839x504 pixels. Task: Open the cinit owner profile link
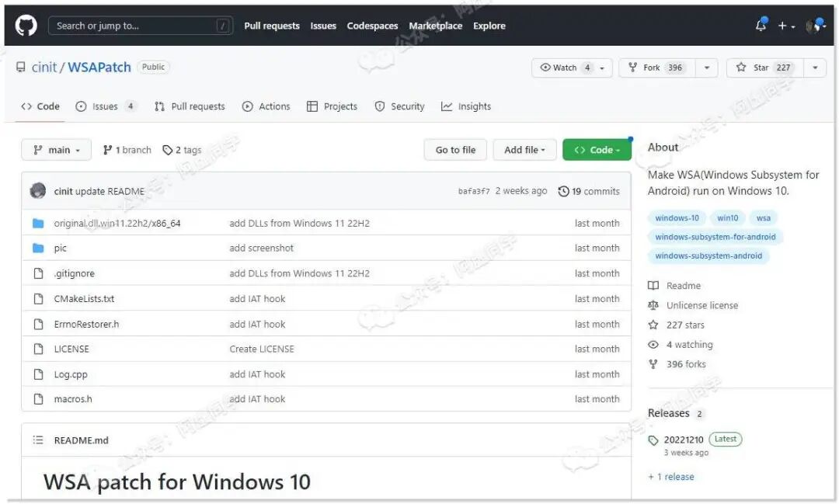[44, 68]
